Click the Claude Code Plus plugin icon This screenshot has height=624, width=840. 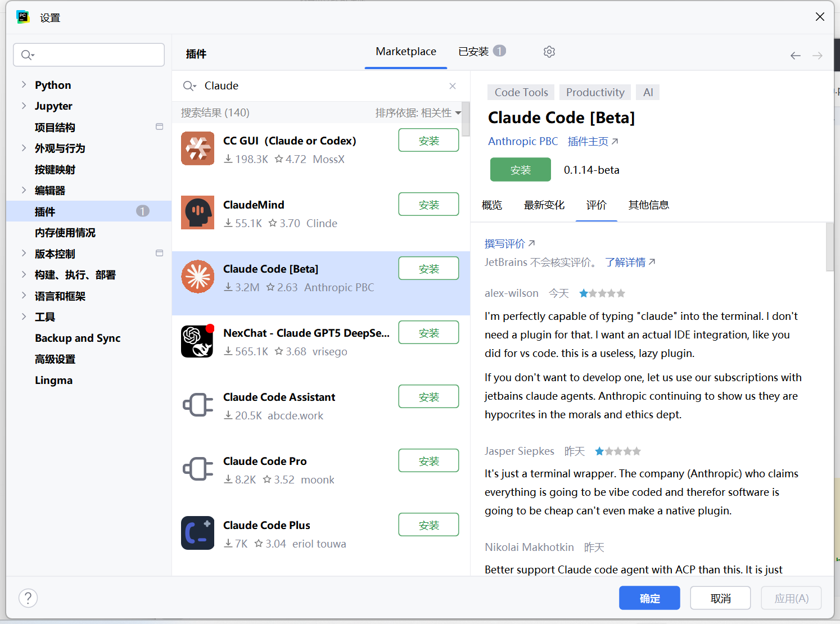(x=198, y=533)
